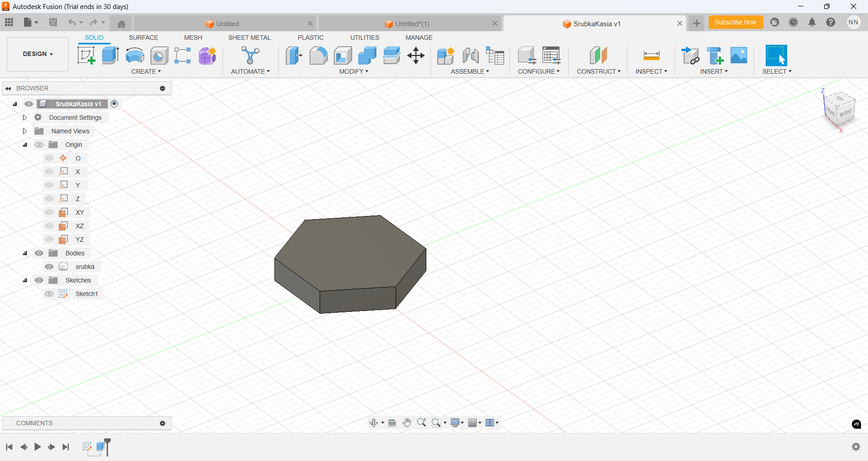This screenshot has width=868, height=461.
Task: Show Sketch1 in the browser
Action: pos(49,294)
